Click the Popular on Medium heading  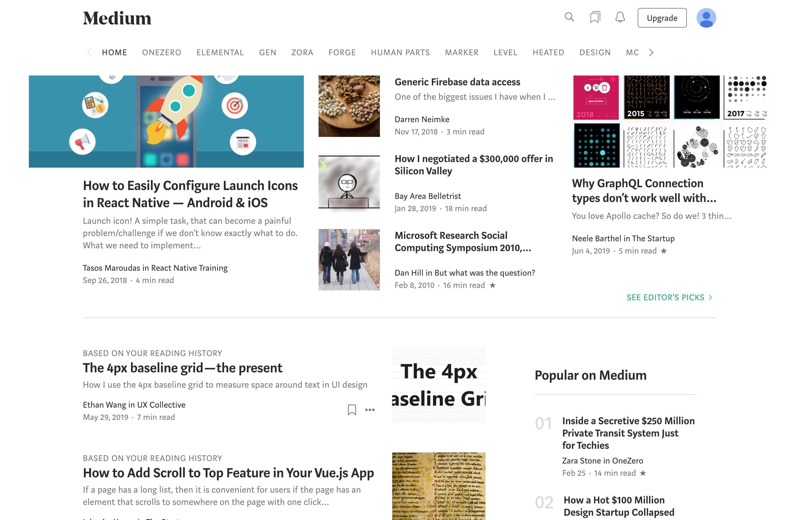(x=591, y=375)
